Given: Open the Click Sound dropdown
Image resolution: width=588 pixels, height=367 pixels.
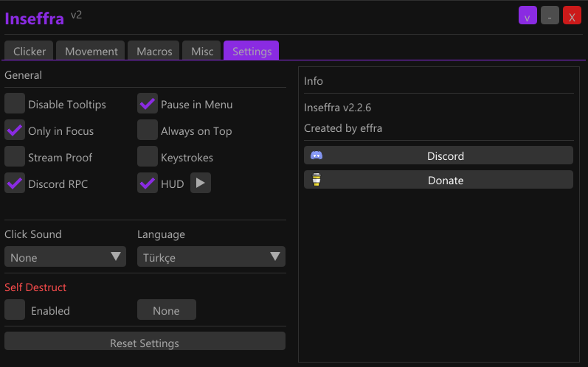Looking at the screenshot, I should [x=65, y=256].
